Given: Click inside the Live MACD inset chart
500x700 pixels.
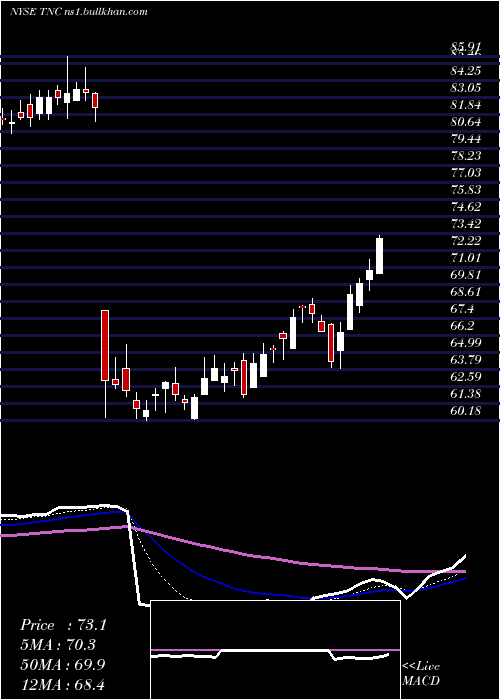Looking at the screenshot, I should coord(275,650).
